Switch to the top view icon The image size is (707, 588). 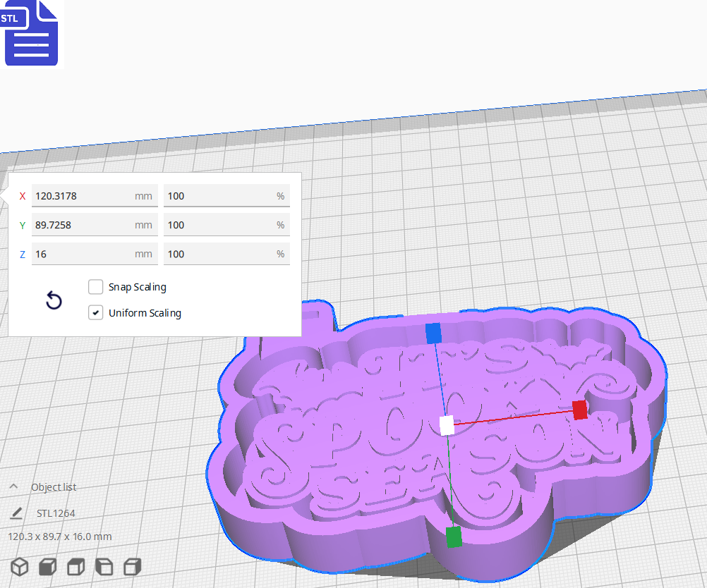pos(75,566)
